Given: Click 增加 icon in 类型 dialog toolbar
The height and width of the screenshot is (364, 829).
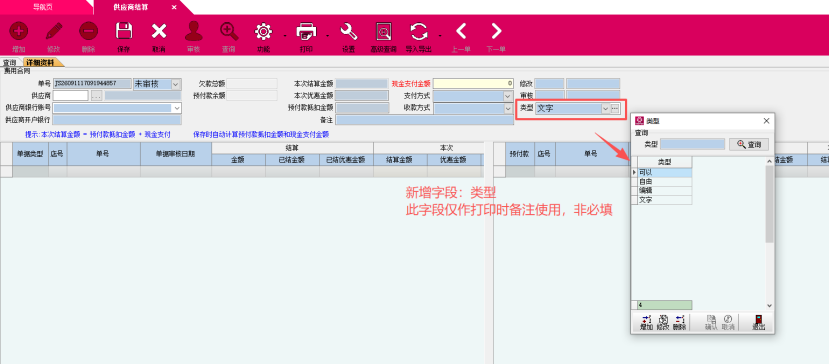Looking at the screenshot, I should 647,319.
